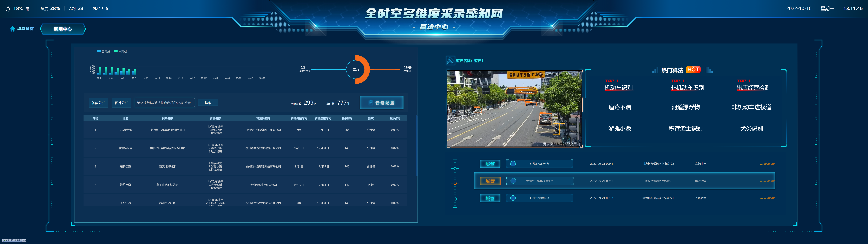868x244 pixels.
Task: Click the orange stripe indicator in 人员聚集 row
Action: tap(768, 198)
